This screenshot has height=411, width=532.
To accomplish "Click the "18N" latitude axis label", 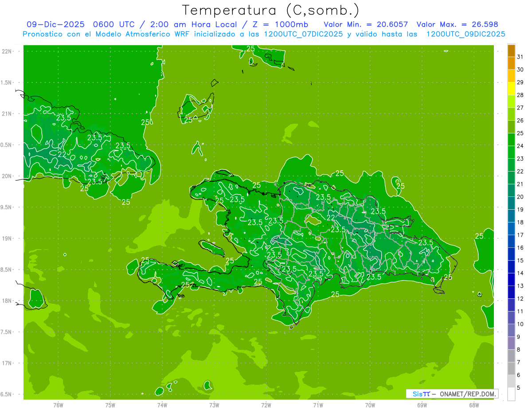I will tap(7, 301).
